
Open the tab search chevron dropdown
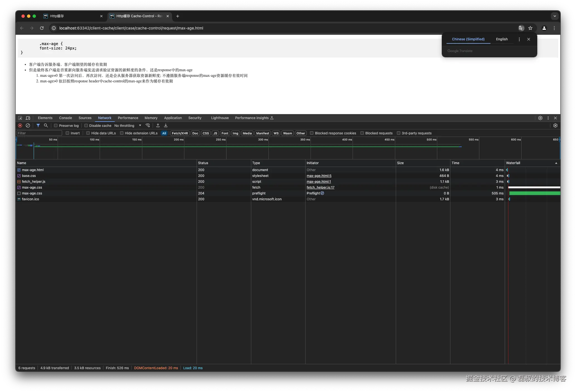click(555, 16)
